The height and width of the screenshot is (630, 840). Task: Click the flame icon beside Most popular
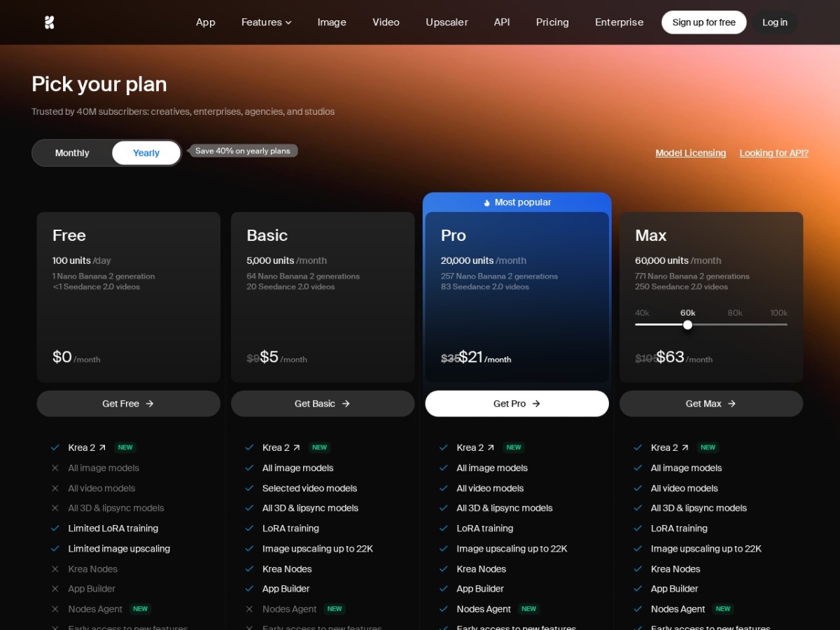(x=487, y=202)
